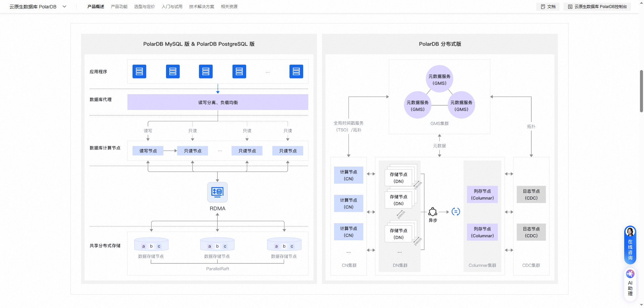Click the async replication node icon above 异步

pos(433,211)
